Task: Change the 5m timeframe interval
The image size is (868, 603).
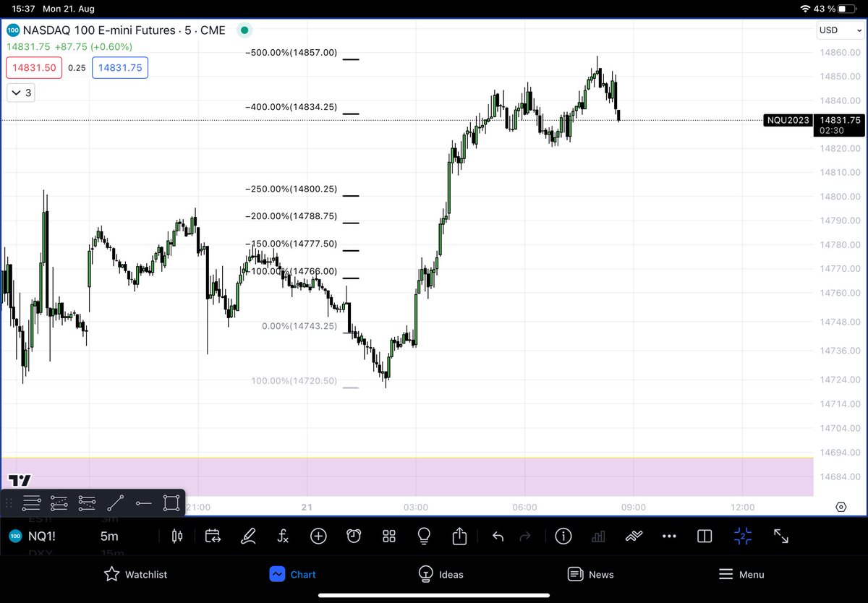Action: (109, 536)
